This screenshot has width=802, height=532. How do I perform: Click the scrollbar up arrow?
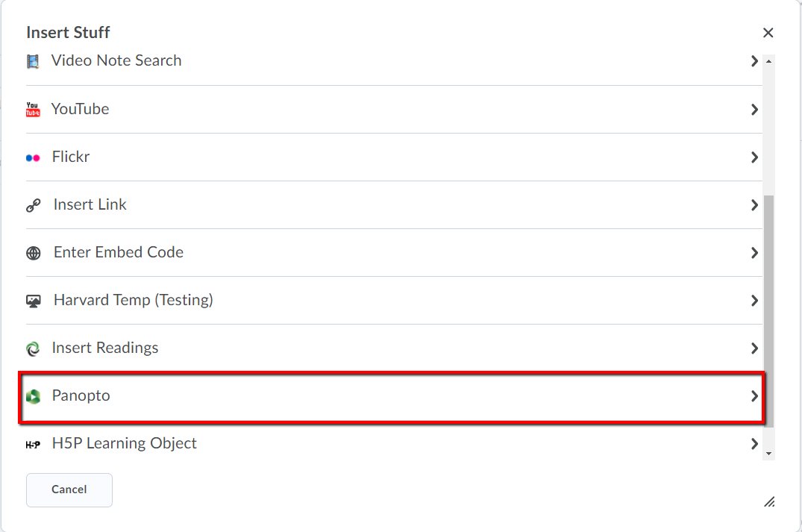click(x=768, y=61)
